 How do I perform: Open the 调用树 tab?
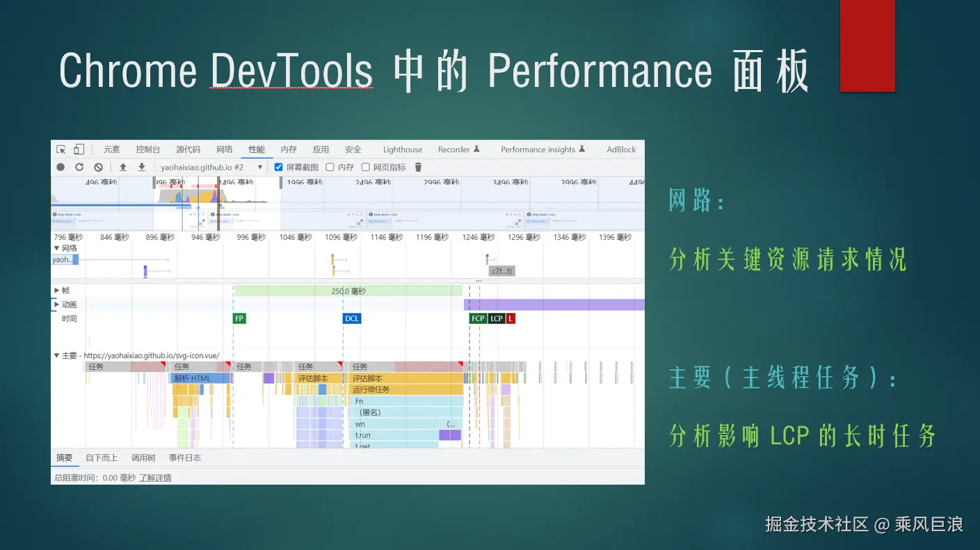click(143, 458)
